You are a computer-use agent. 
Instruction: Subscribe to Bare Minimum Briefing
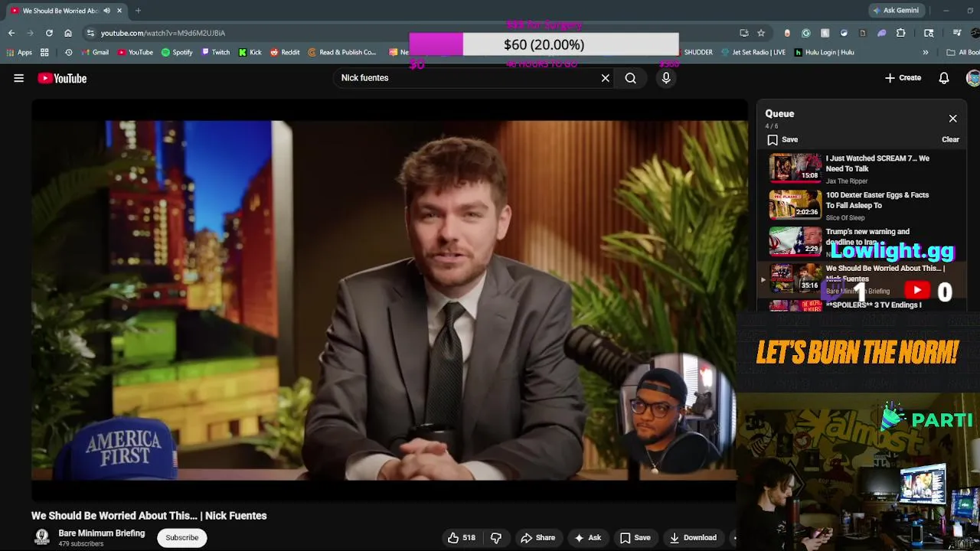182,538
